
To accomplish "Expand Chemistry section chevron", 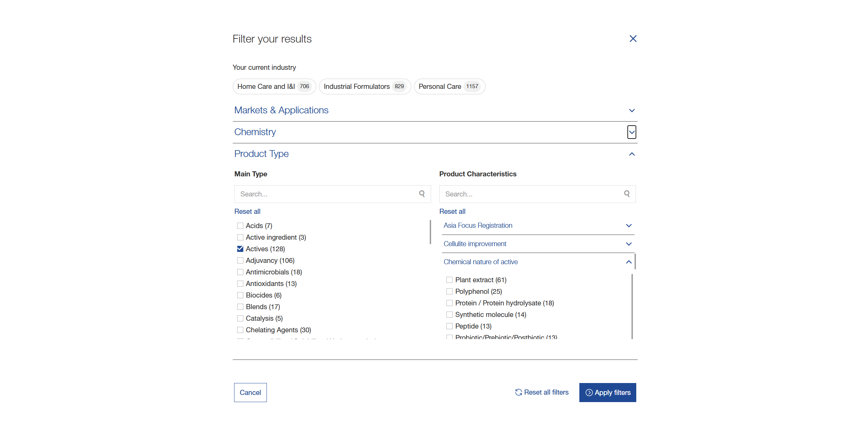I will [631, 132].
